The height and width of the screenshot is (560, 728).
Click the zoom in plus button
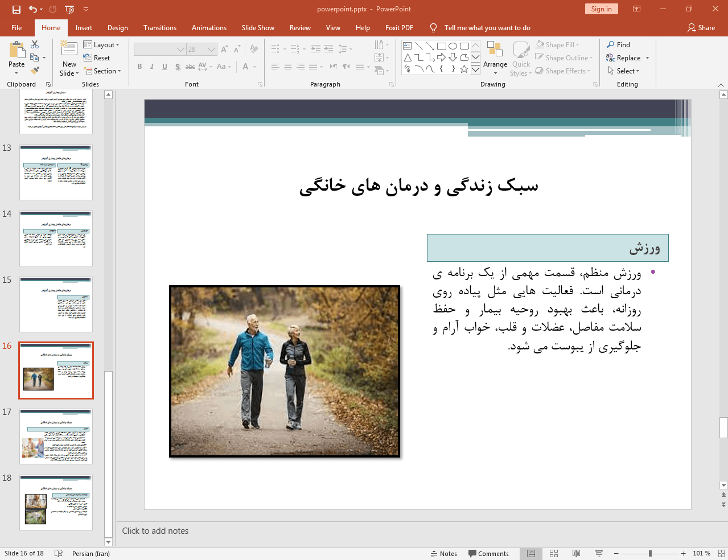683,553
